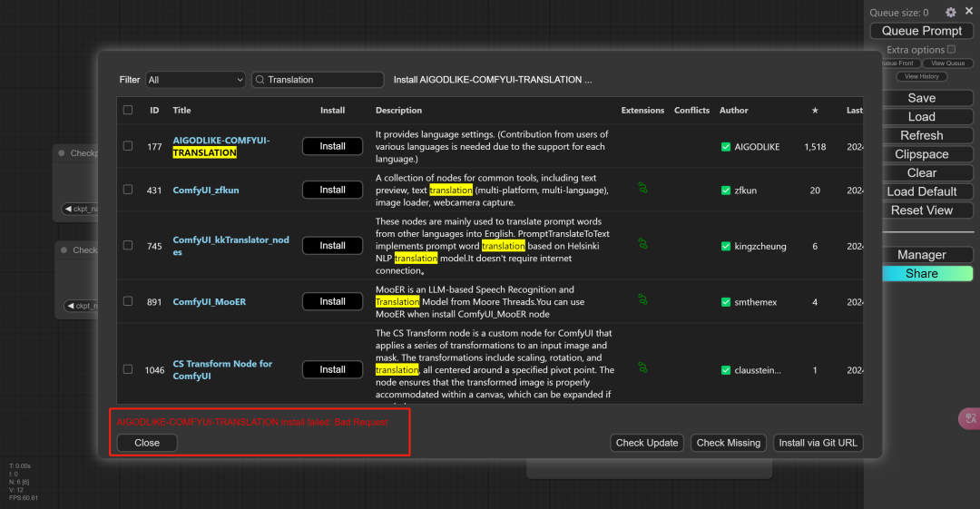Sort by the star column header
Image resolution: width=980 pixels, height=509 pixels.
[x=815, y=110]
